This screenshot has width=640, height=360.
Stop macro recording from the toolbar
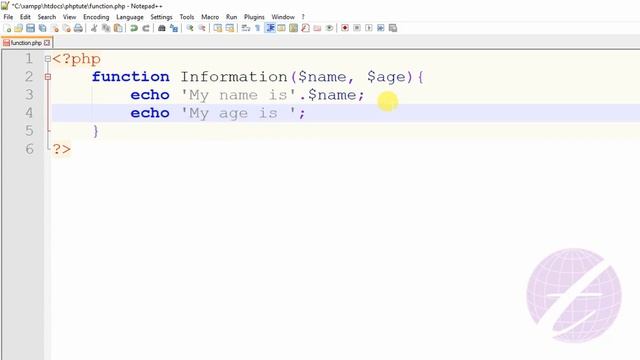point(357,28)
